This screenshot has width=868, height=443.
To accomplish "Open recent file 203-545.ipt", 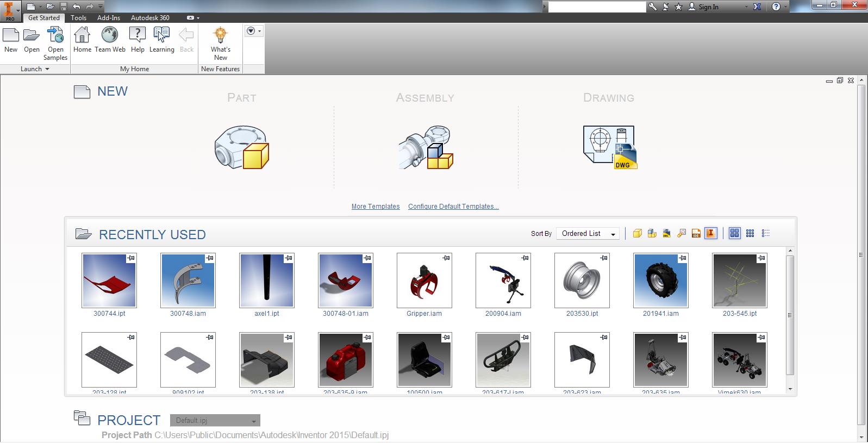I will (x=740, y=280).
